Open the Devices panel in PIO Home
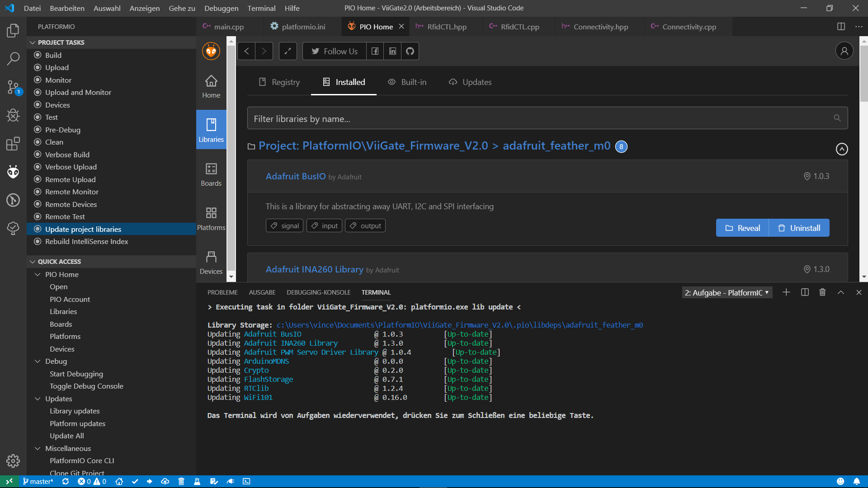This screenshot has width=868, height=488. point(211,262)
